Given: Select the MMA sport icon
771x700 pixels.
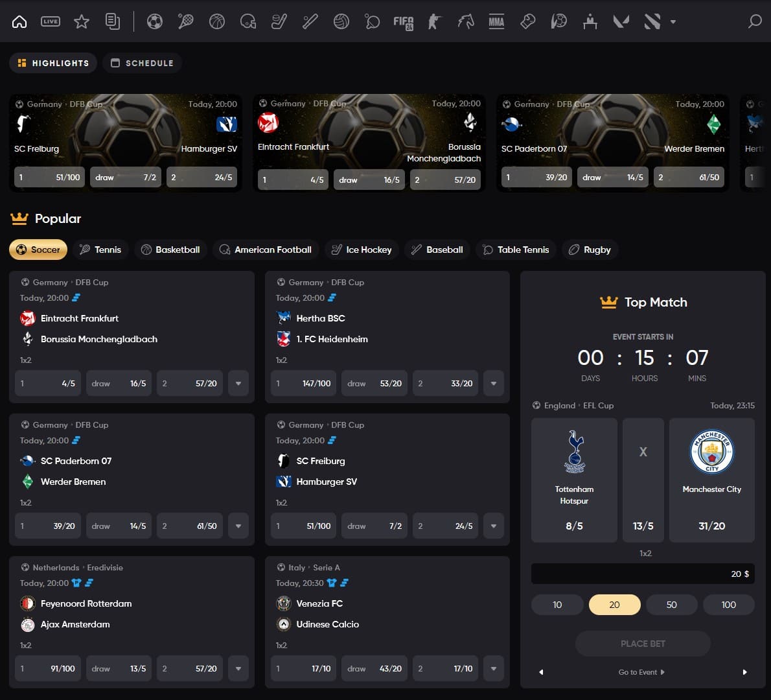Looking at the screenshot, I should 496,21.
